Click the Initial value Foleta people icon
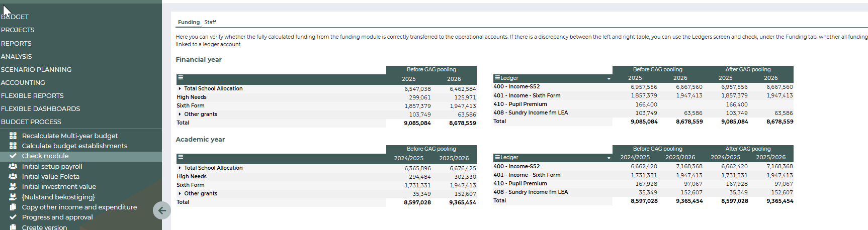Viewport: 868px width, 230px height. tap(13, 176)
